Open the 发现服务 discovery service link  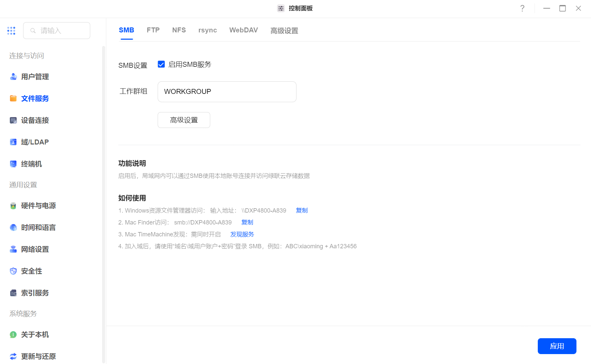tap(242, 234)
